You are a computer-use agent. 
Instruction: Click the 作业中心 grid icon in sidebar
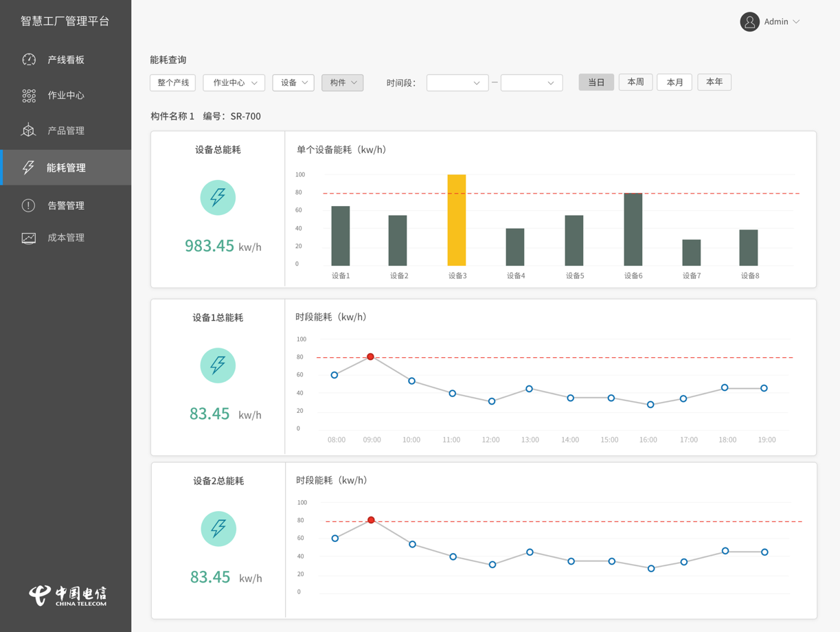pos(29,95)
